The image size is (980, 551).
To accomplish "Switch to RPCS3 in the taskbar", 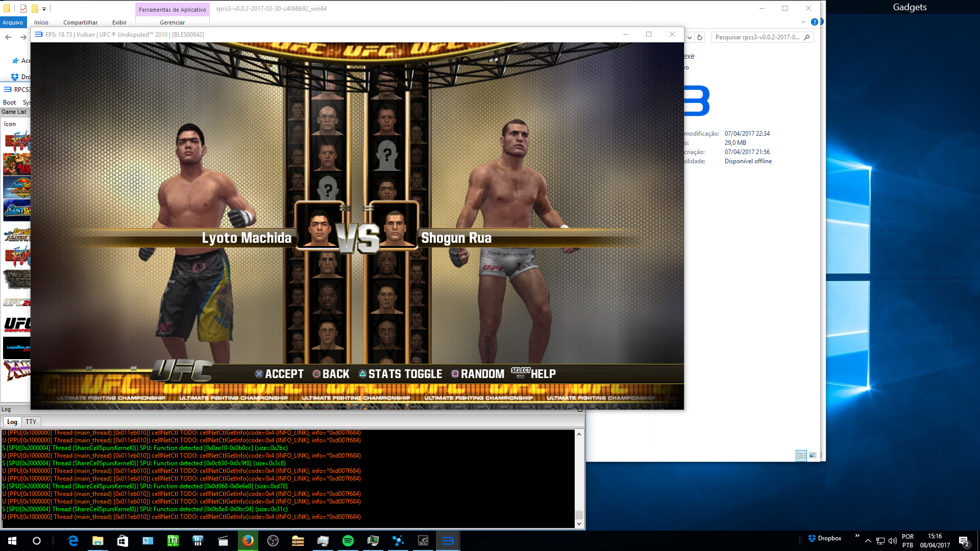I will (x=448, y=541).
